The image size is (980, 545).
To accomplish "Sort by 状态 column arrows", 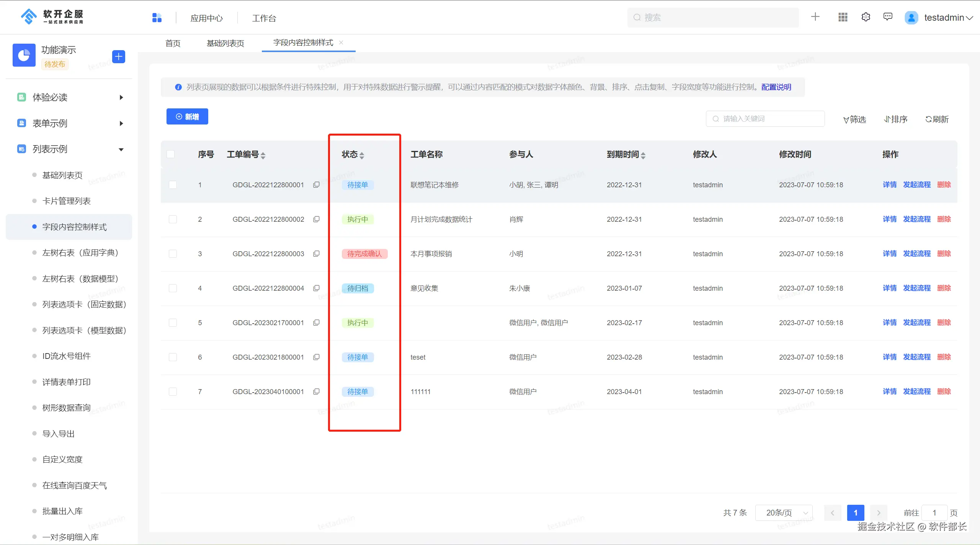I will tap(362, 155).
